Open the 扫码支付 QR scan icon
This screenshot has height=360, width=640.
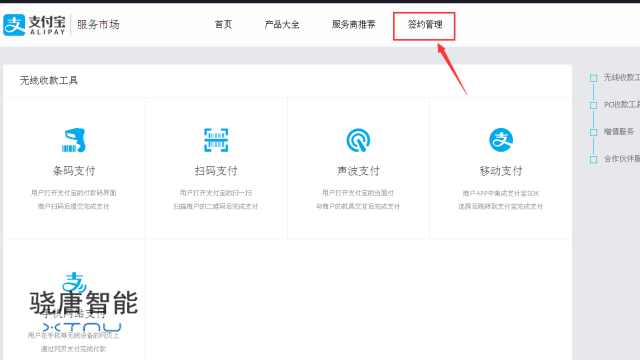click(x=216, y=140)
